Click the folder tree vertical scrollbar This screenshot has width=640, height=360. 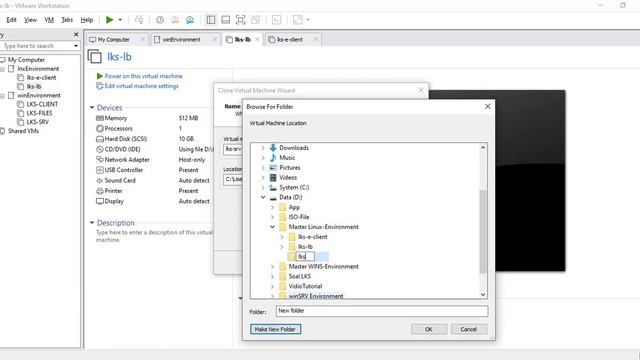[x=483, y=231]
